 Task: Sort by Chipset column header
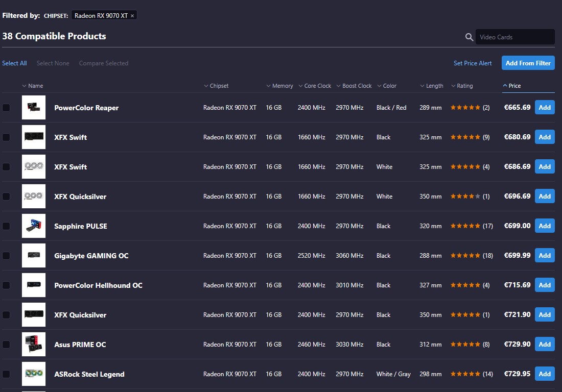(216, 86)
